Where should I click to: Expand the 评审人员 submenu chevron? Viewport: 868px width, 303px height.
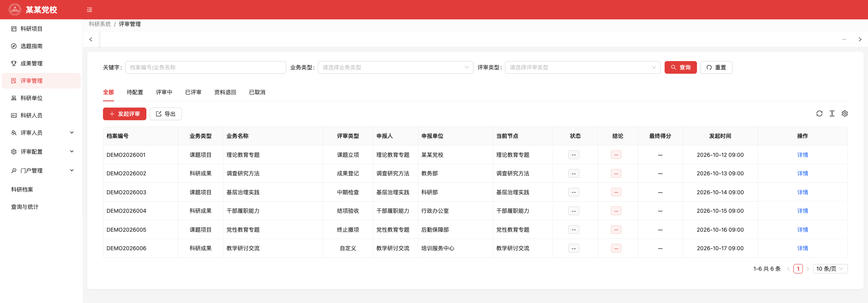(x=72, y=132)
